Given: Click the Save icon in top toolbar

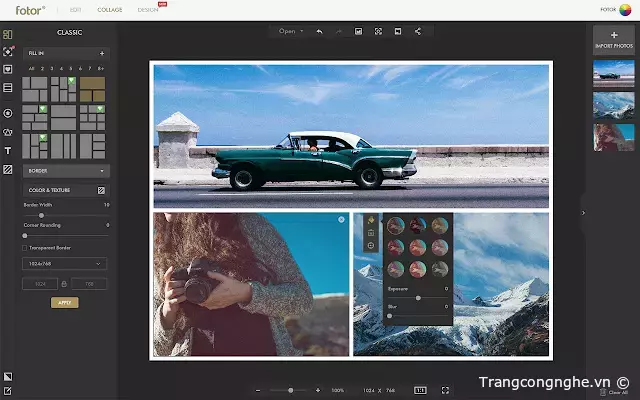Looking at the screenshot, I should (x=358, y=31).
